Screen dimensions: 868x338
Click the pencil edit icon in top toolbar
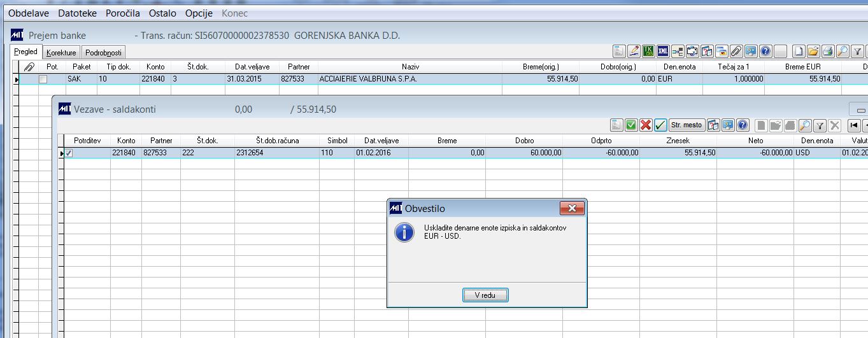click(634, 51)
